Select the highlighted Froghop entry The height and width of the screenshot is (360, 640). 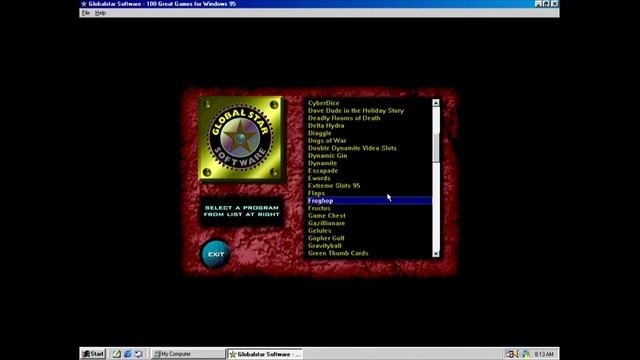click(x=369, y=200)
